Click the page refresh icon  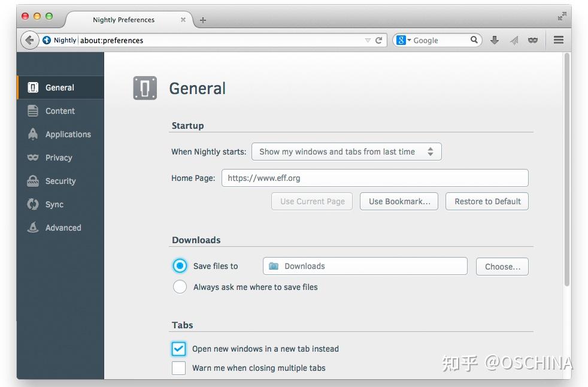pyautogui.click(x=378, y=40)
